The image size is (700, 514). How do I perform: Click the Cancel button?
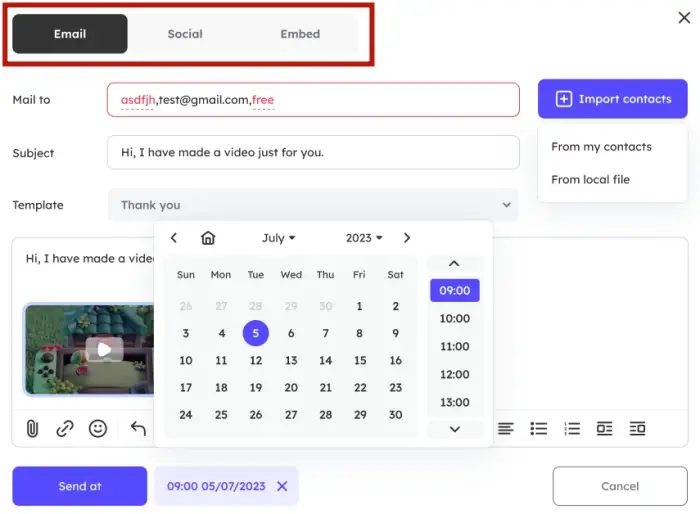tap(620, 486)
